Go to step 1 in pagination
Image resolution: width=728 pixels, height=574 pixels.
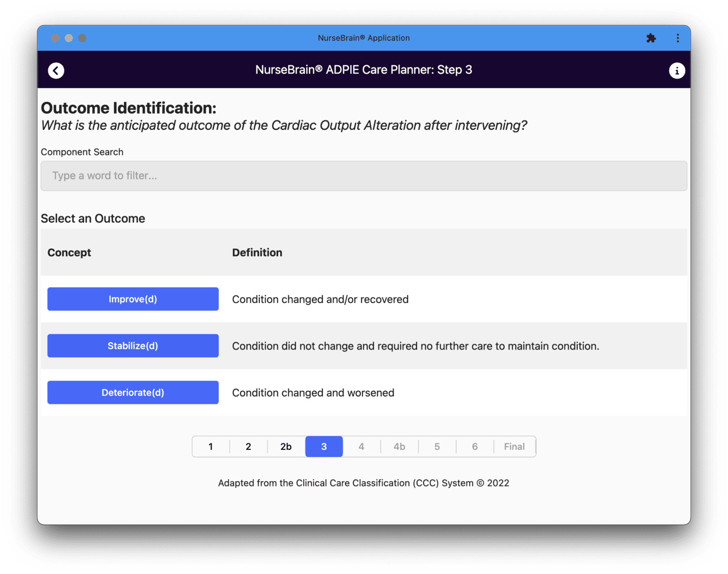(x=211, y=447)
